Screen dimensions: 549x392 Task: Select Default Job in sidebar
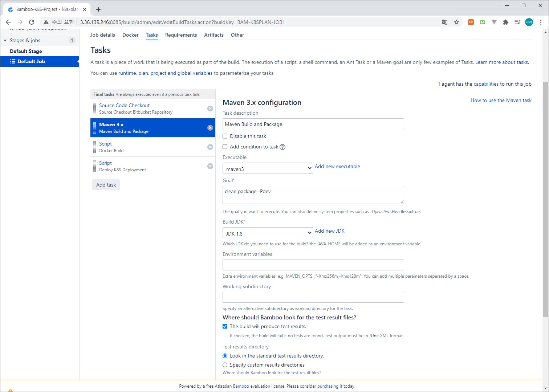(40, 61)
